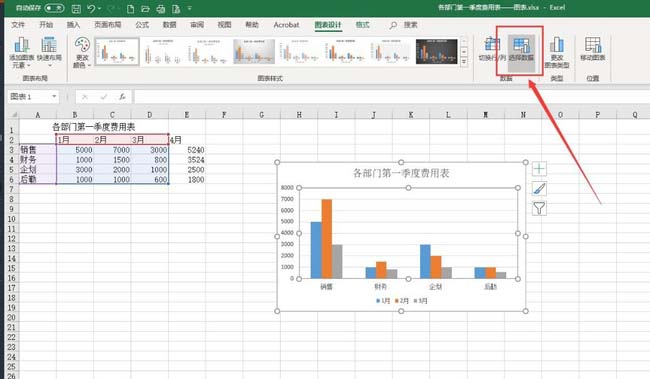Click the 搜索 search box text
This screenshot has height=379, width=650.
410,25
